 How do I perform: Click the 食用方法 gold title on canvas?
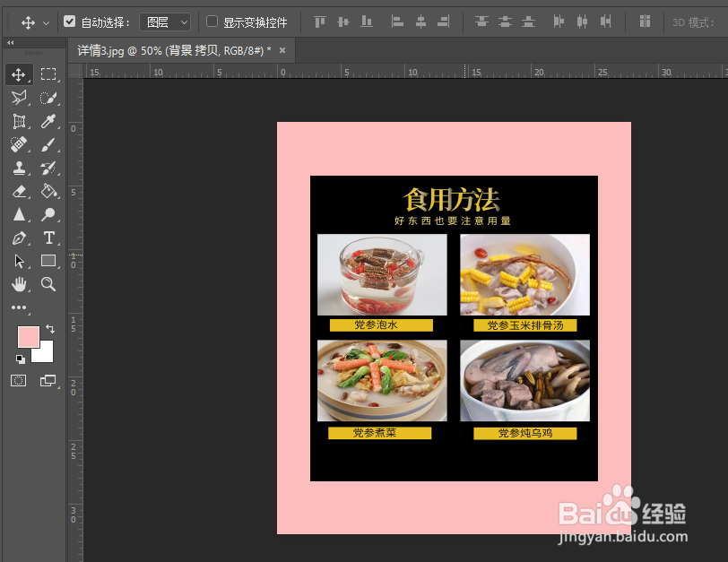point(452,200)
